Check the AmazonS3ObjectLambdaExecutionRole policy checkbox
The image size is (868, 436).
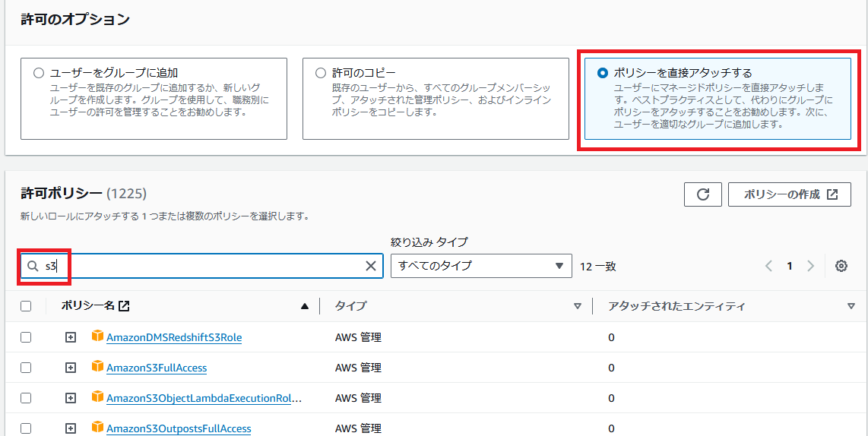(x=26, y=398)
